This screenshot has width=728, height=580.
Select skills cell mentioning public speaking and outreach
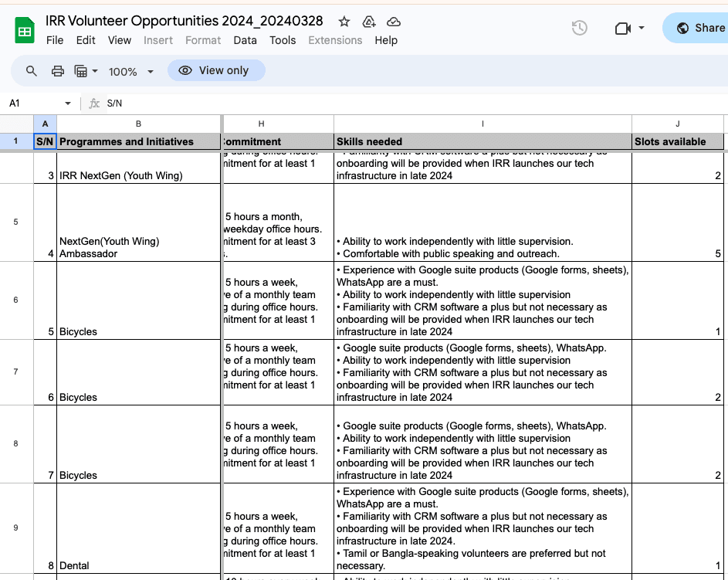pyautogui.click(x=483, y=222)
